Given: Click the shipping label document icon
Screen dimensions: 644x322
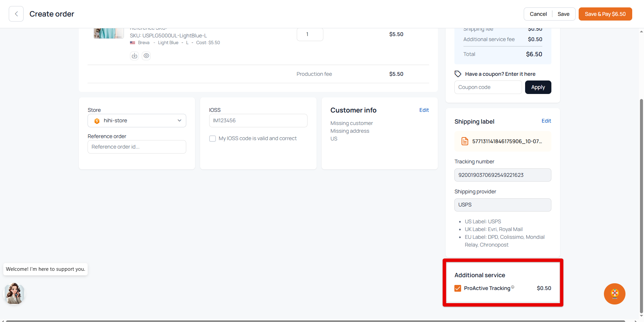Looking at the screenshot, I should pyautogui.click(x=465, y=141).
